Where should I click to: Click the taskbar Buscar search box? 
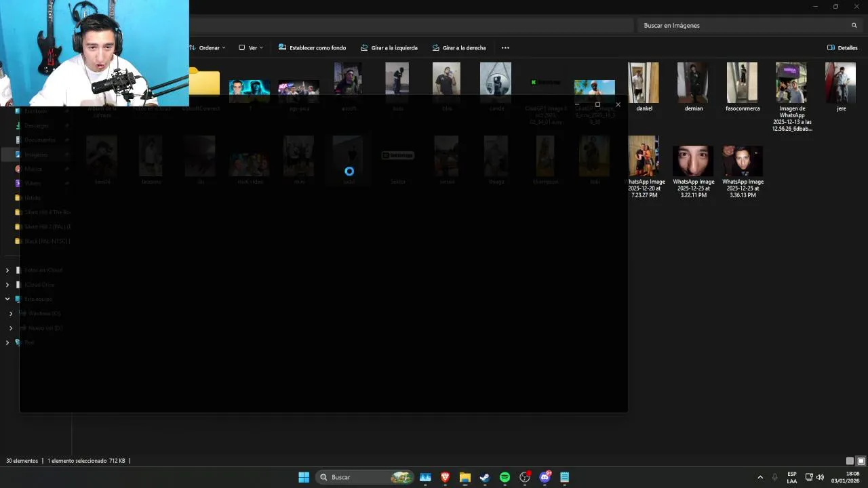pos(364,477)
